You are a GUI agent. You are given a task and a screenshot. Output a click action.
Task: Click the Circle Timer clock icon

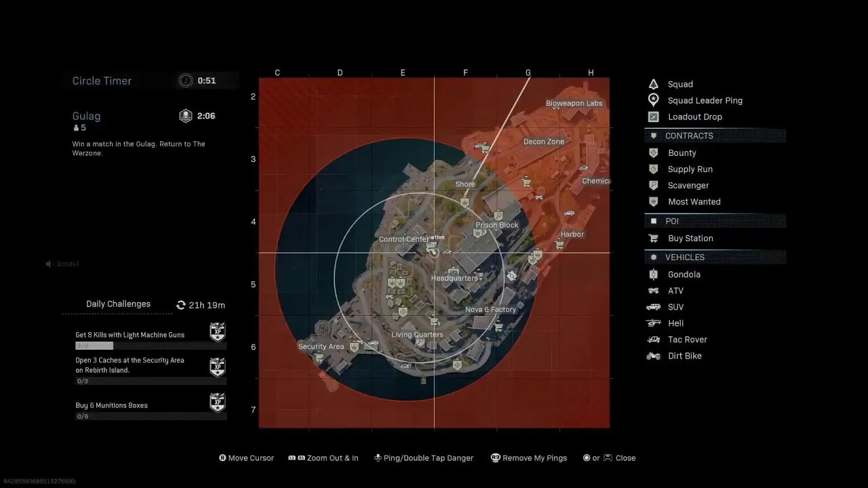(186, 81)
